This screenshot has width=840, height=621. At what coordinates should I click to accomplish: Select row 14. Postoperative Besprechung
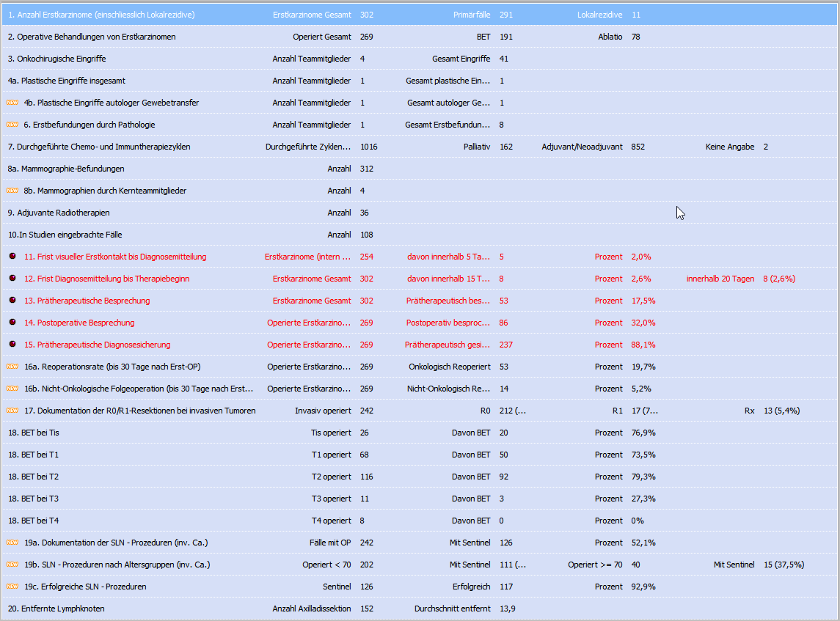[x=419, y=323]
